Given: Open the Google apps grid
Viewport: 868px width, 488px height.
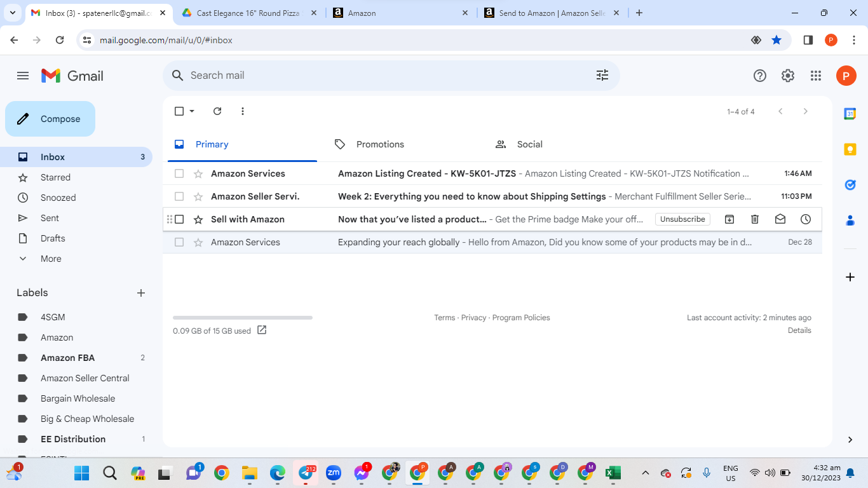Looking at the screenshot, I should (x=816, y=76).
